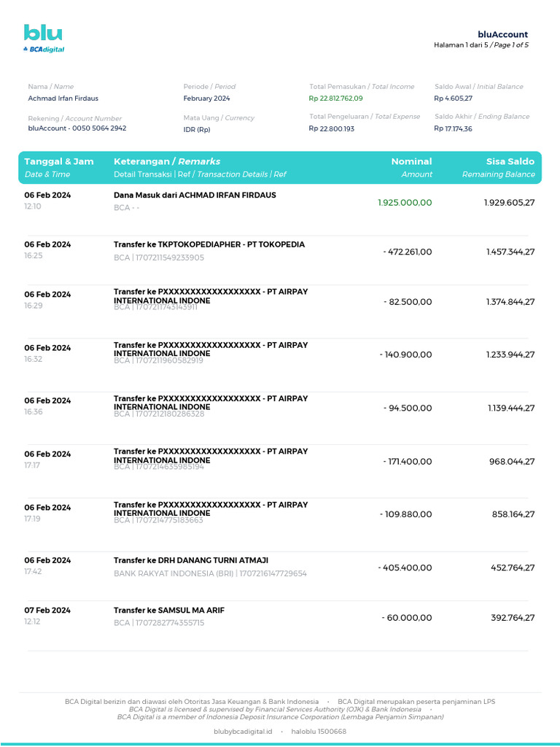The width and height of the screenshot is (560, 747).
Task: Select the AIRPAY transfer at 16:32
Action: point(211,349)
